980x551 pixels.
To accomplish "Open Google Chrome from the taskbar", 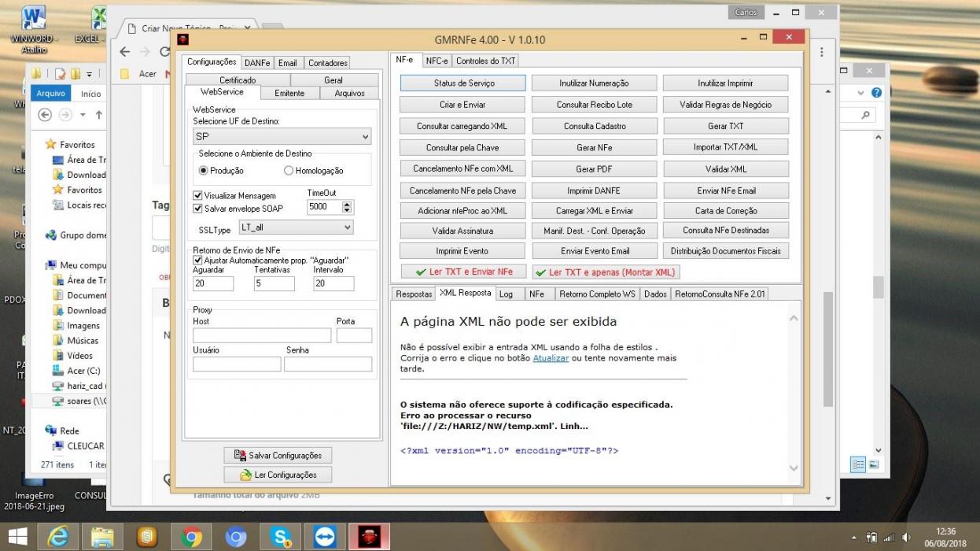I will click(x=191, y=537).
